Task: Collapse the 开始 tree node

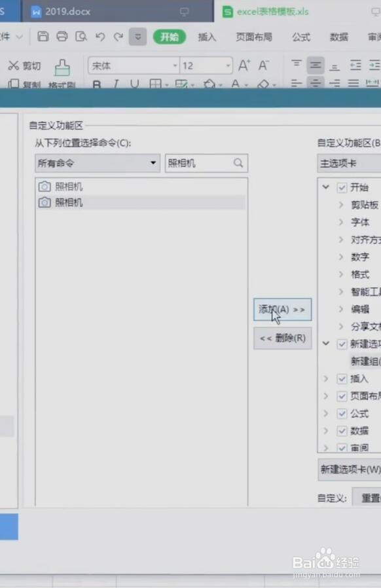Action: [326, 187]
